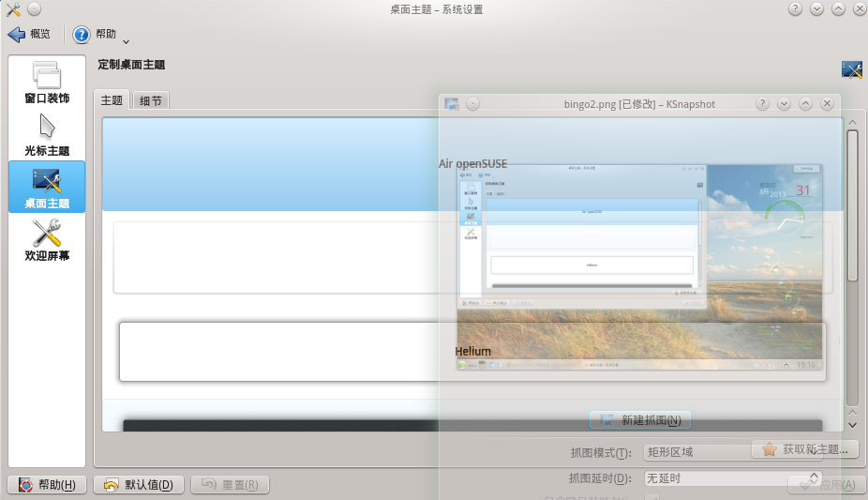Open the System Settings window menu tools icon
The height and width of the screenshot is (500, 868).
[x=13, y=8]
